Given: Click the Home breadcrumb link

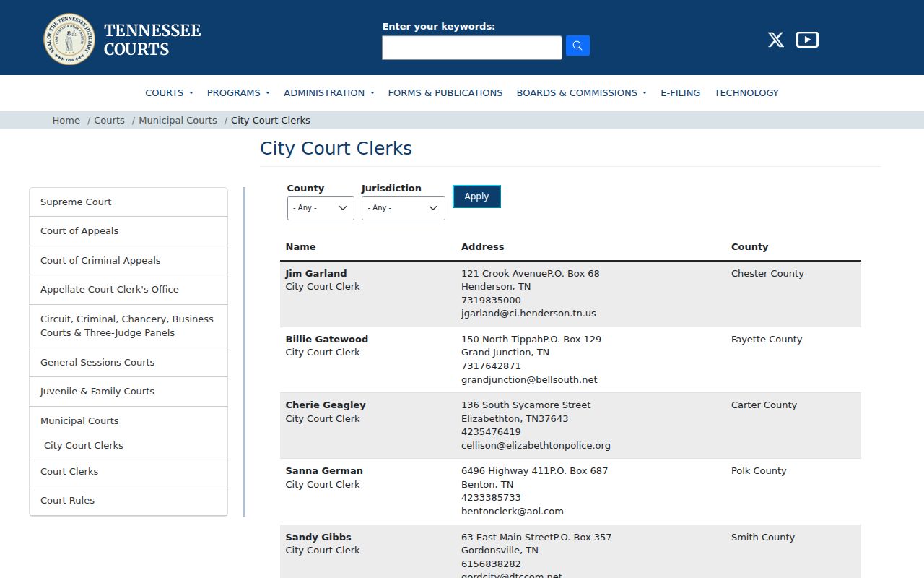Looking at the screenshot, I should [x=66, y=121].
